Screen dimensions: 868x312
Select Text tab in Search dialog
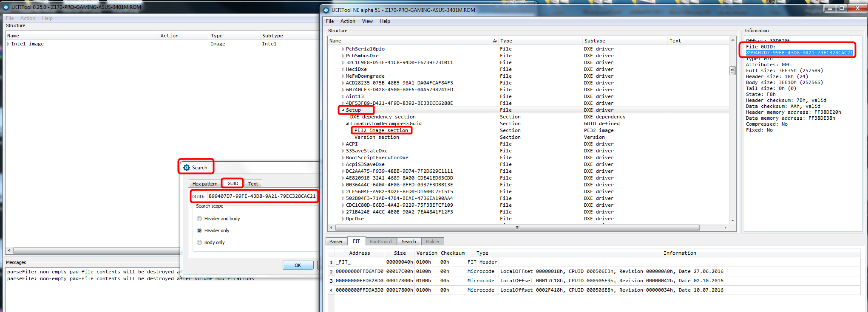pos(253,184)
